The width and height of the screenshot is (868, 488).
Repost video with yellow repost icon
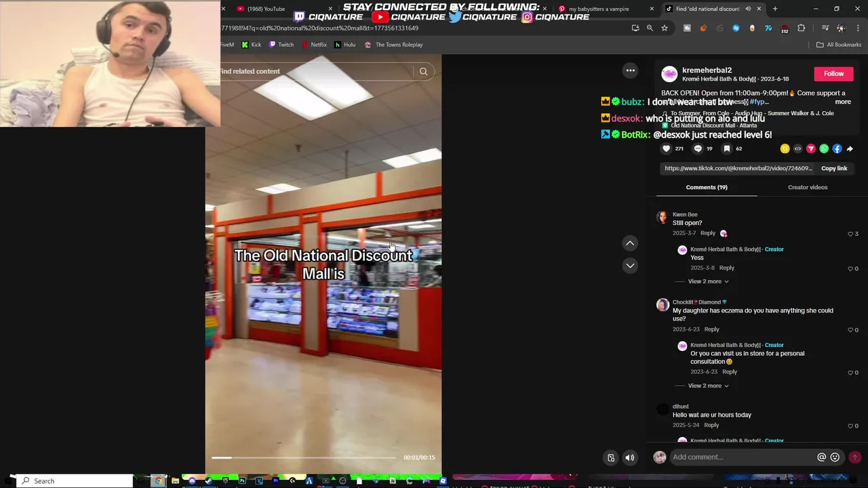pyautogui.click(x=785, y=148)
